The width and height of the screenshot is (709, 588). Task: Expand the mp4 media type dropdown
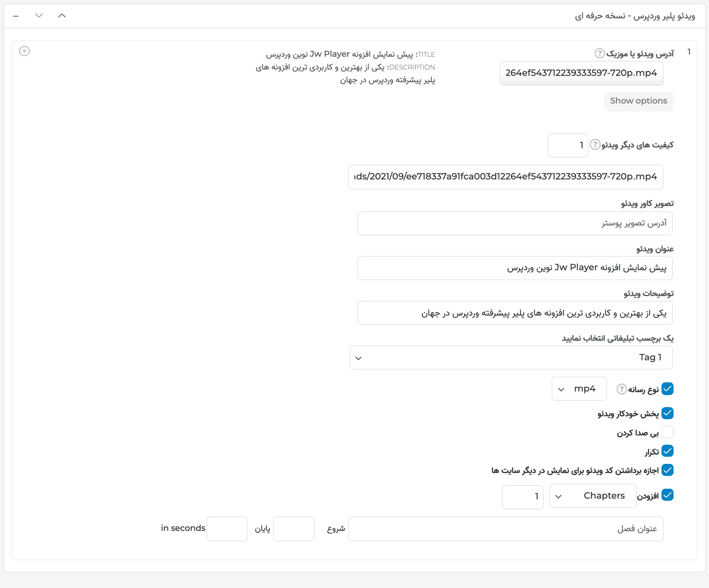(579, 389)
